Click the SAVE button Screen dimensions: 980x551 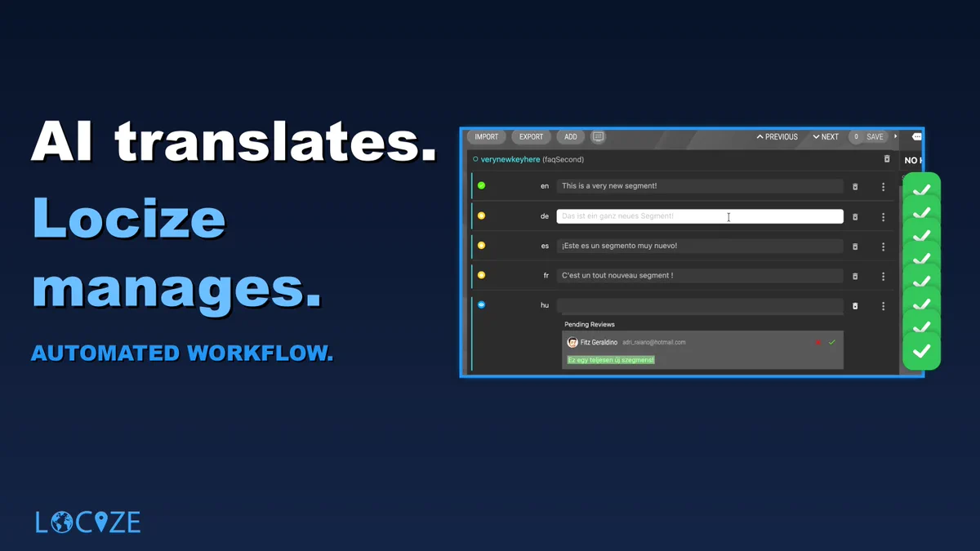869,137
